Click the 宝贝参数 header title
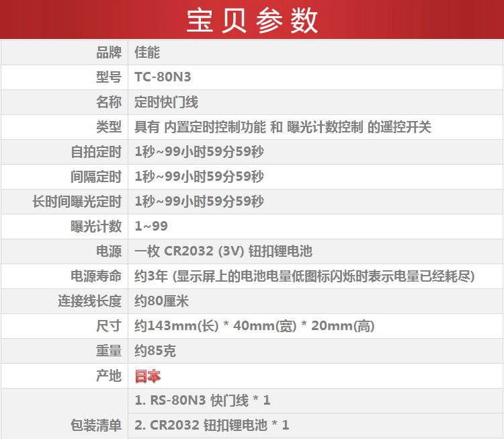 [x=252, y=21]
